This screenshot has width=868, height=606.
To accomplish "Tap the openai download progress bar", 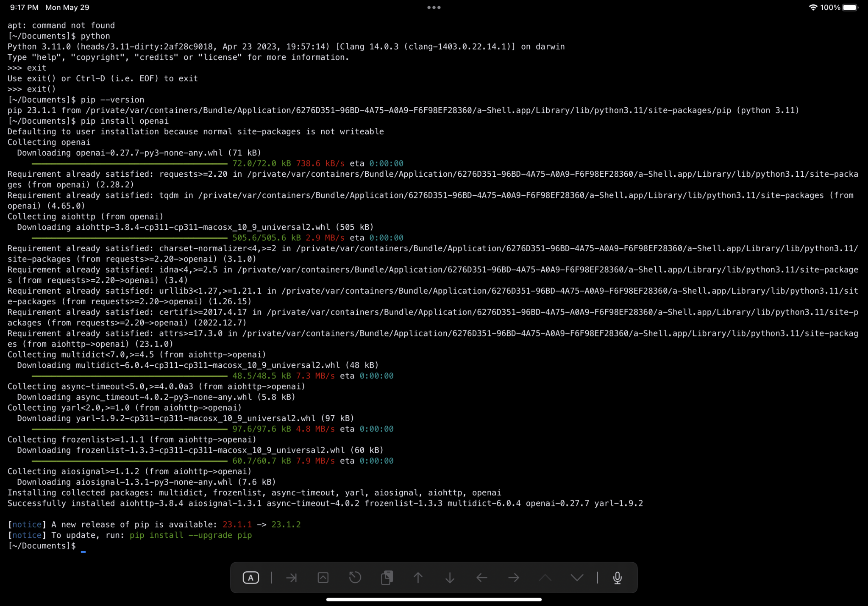I will pos(130,164).
